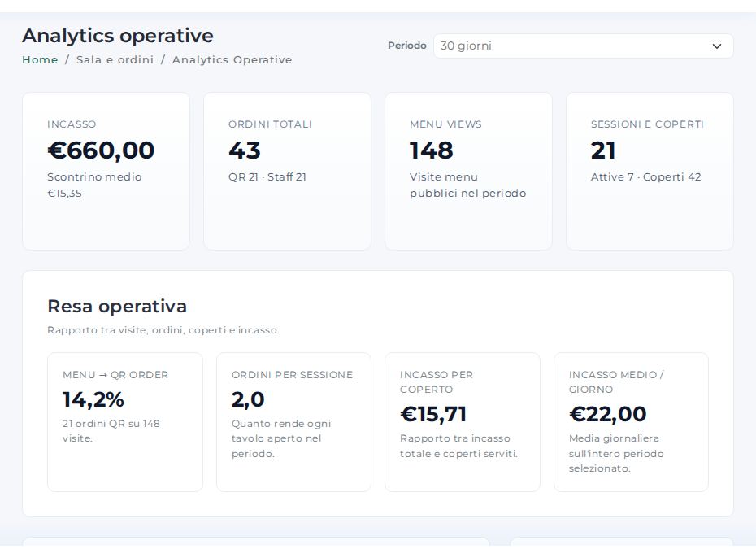The width and height of the screenshot is (756, 549).
Task: Select the INCASSO card label
Action: [x=72, y=124]
